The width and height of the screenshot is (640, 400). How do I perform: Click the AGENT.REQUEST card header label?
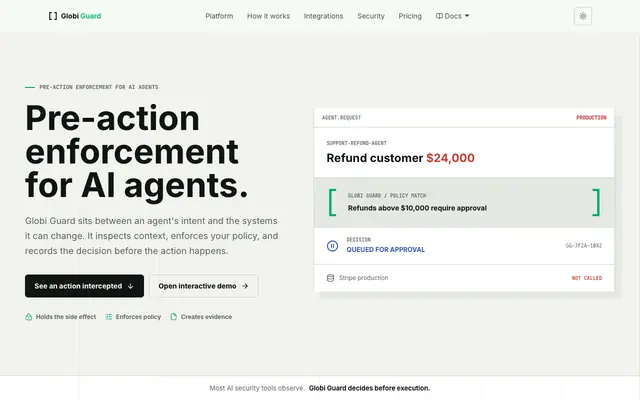(341, 118)
